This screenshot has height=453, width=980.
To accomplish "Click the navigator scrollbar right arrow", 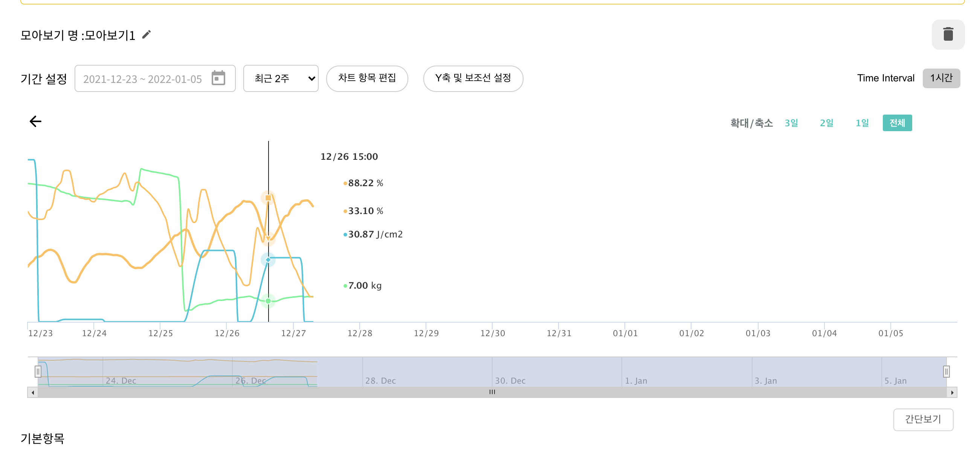I will point(952,392).
